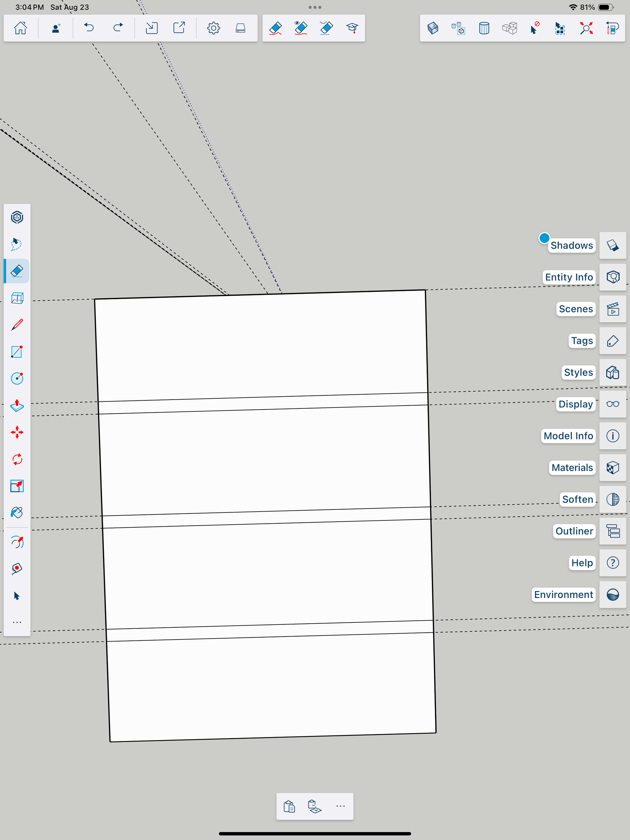
Task: Open the Tags panel
Action: click(612, 341)
